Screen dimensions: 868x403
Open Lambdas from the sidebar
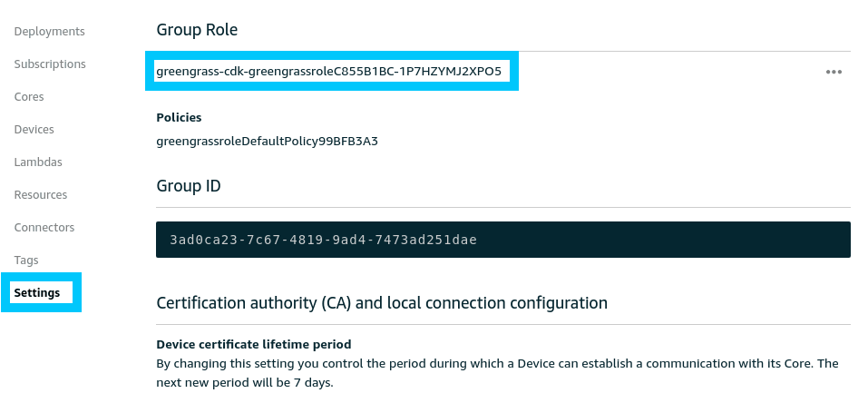point(38,162)
